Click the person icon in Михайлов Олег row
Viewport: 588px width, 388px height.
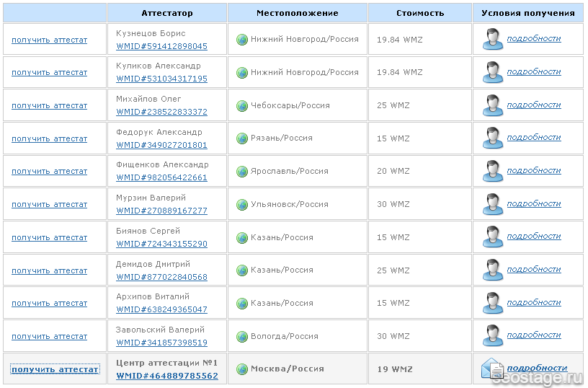(x=493, y=105)
